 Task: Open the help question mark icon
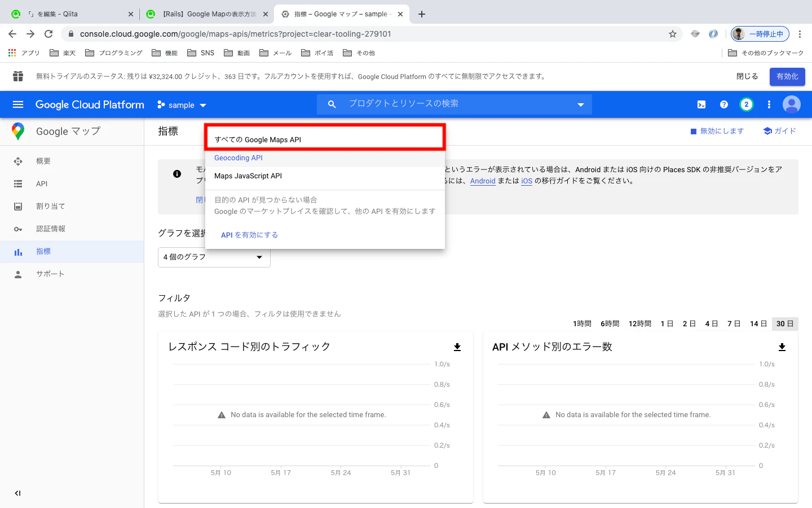pos(724,104)
